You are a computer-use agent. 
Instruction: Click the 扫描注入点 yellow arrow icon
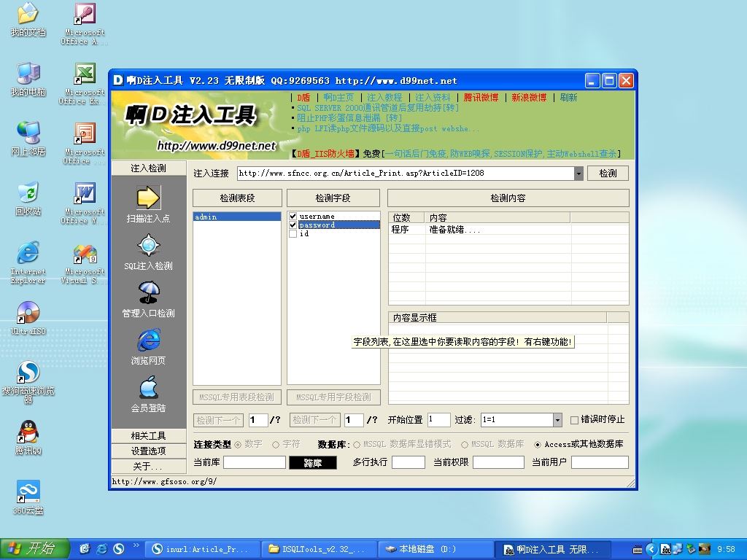(148, 198)
